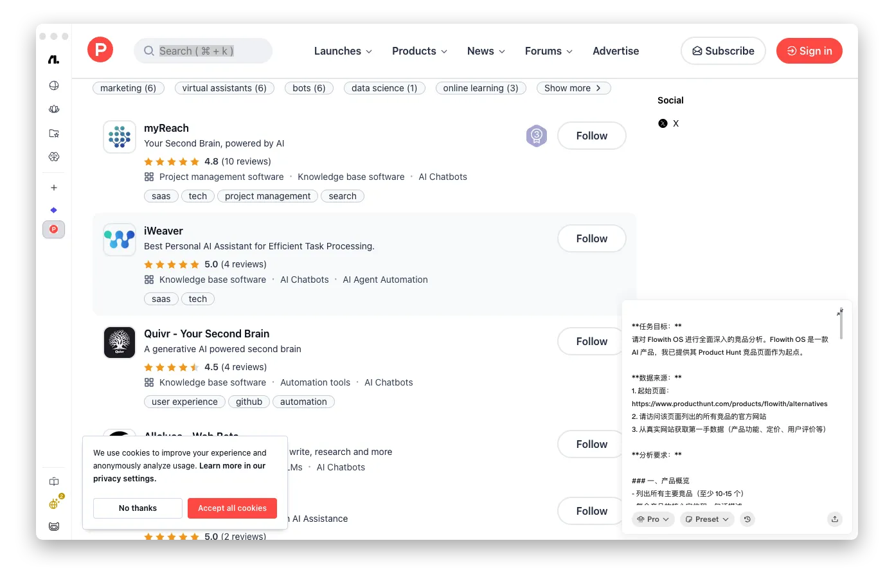Expand tag filters with Show more
This screenshot has height=588, width=894.
tap(573, 88)
